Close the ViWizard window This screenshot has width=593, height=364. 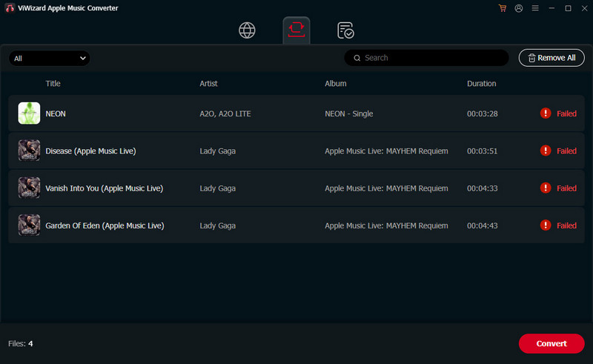coord(584,8)
